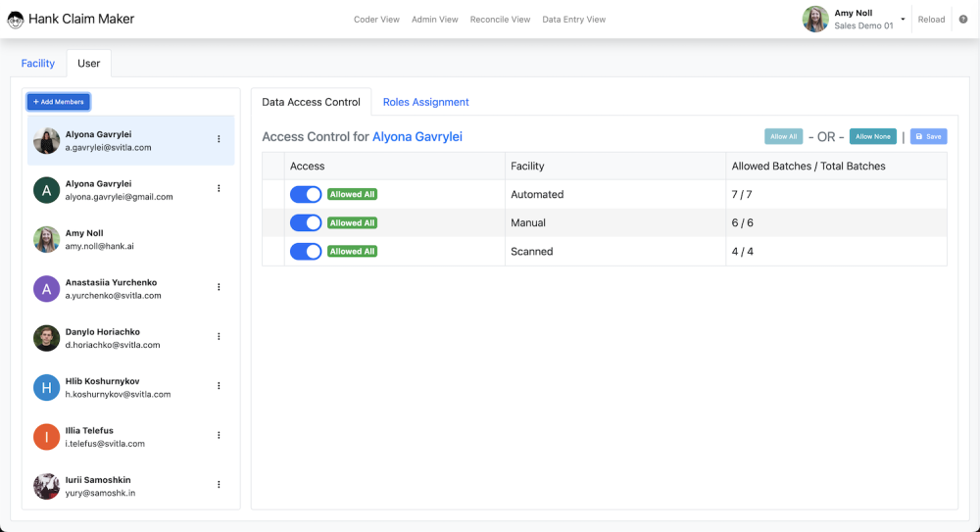Toggle access for Automated facility
Viewport: 980px width, 532px height.
pyautogui.click(x=306, y=194)
